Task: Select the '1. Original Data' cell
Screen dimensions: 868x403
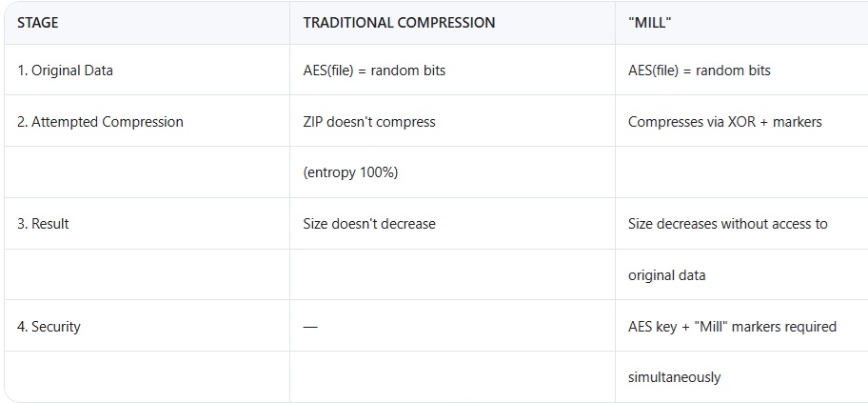Action: [147, 71]
